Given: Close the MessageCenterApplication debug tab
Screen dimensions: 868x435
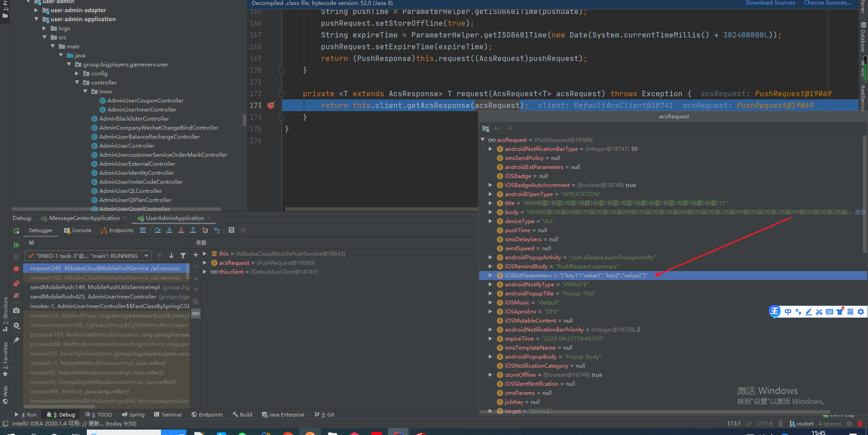Looking at the screenshot, I should pos(125,218).
